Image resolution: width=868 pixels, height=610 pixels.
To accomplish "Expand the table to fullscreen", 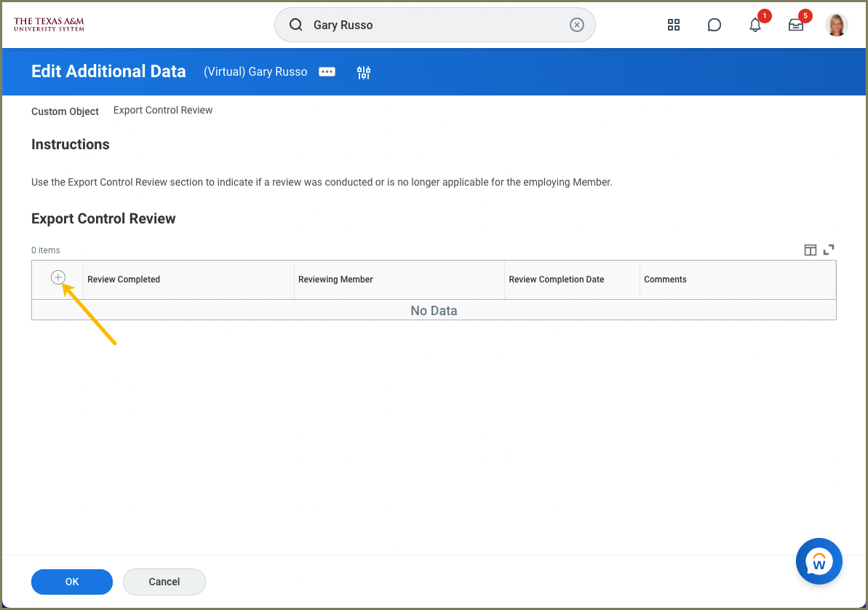I will coord(829,250).
